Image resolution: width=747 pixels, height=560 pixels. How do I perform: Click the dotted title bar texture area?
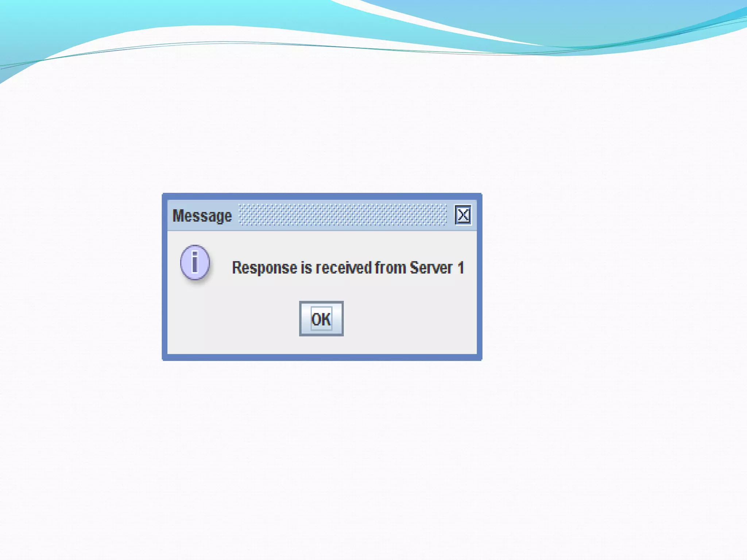point(342,215)
